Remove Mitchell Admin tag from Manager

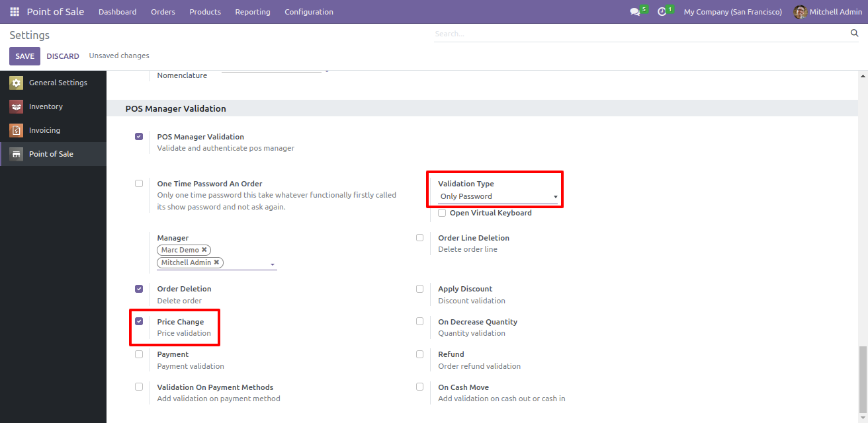coord(217,262)
